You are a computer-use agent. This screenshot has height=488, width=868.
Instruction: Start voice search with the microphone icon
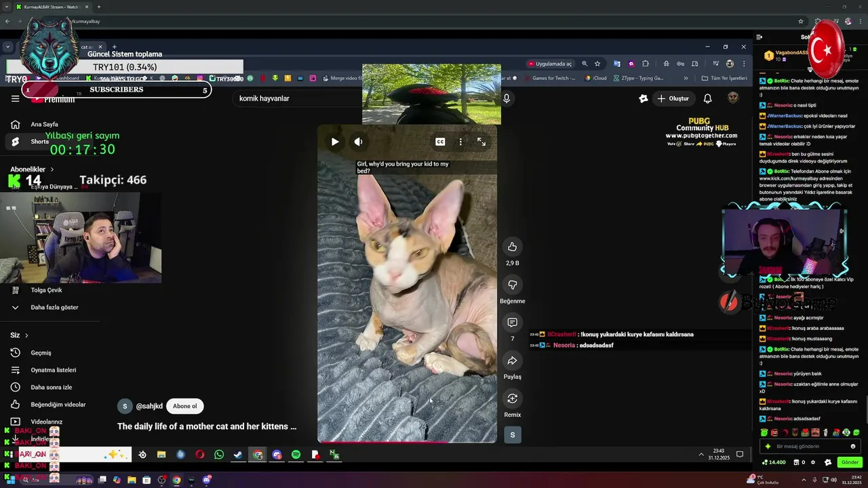506,98
